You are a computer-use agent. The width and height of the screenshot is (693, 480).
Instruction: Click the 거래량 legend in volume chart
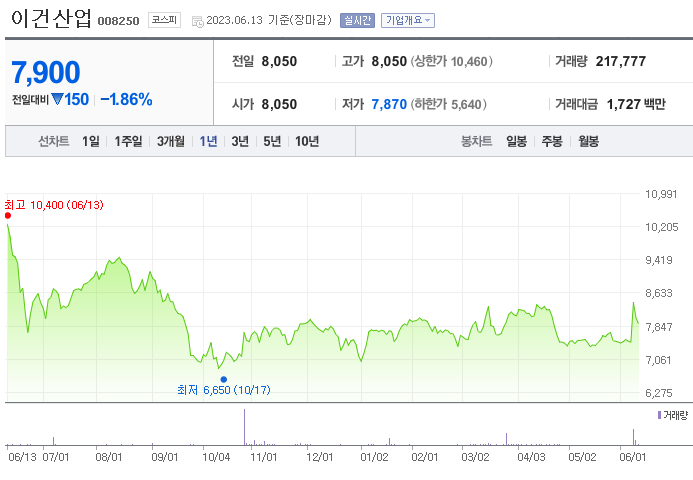point(673,415)
